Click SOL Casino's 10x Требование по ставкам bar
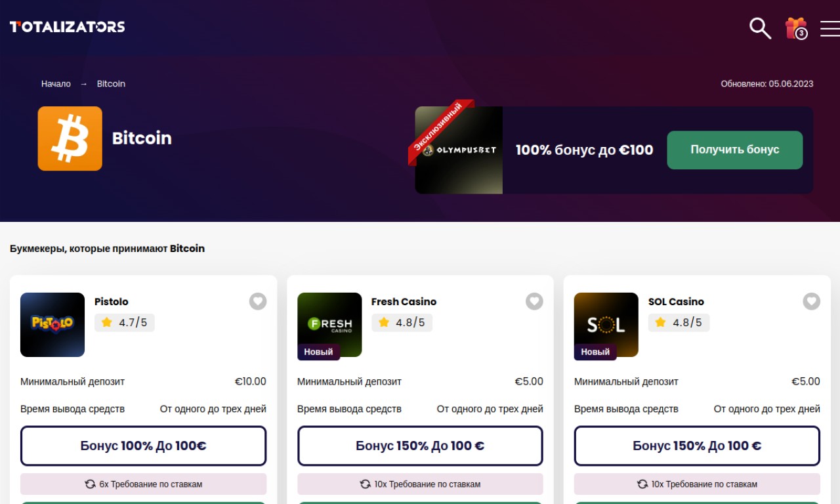Image resolution: width=840 pixels, height=504 pixels. 698,484
